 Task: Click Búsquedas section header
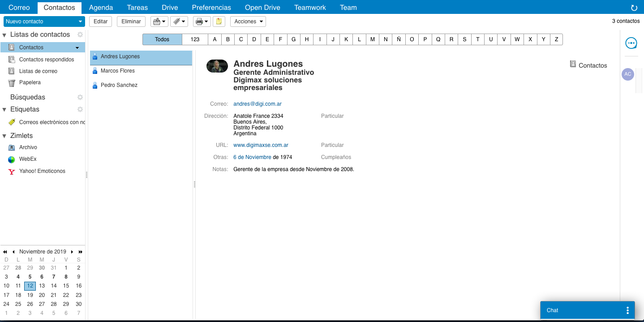(x=28, y=97)
